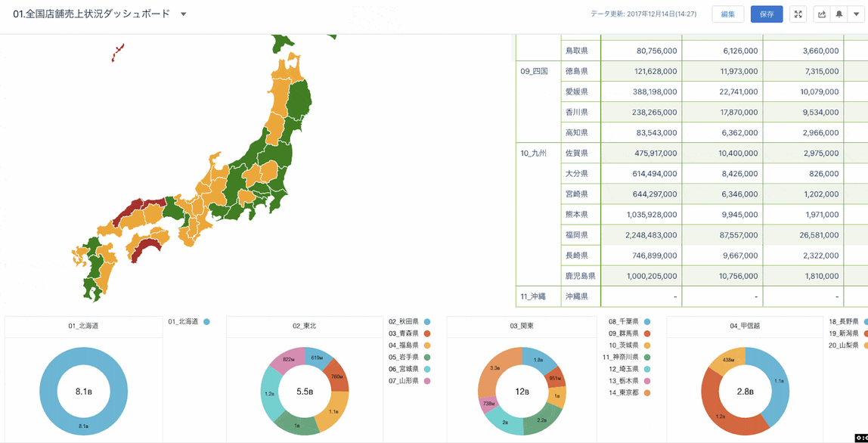Open the dashboard title dropdown arrow
This screenshot has height=443, width=868.
click(183, 14)
